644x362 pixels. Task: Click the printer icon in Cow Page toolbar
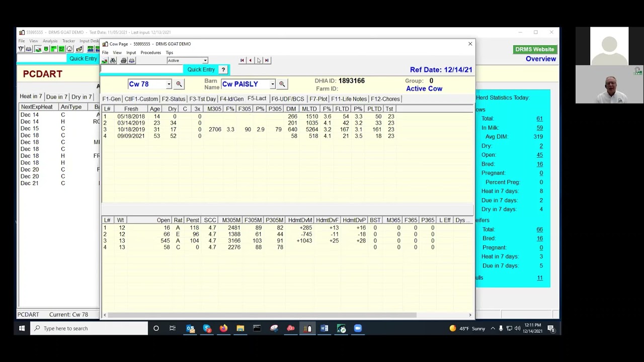click(x=123, y=60)
